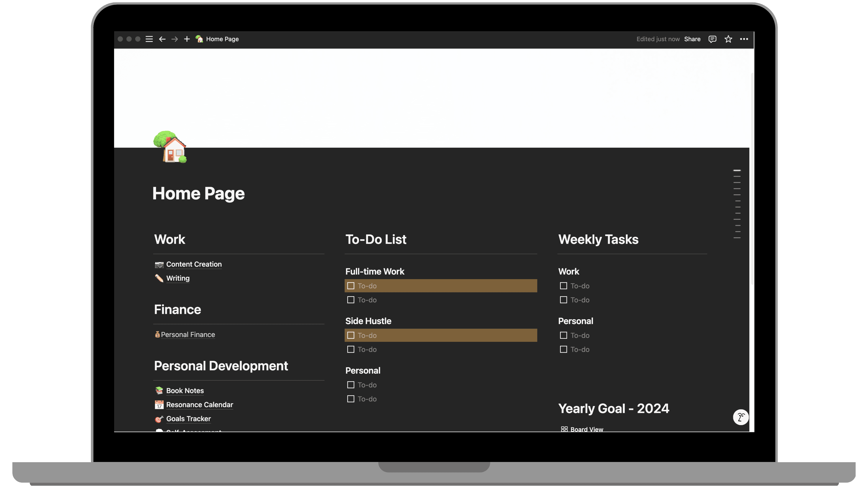Open the three-dot more options menu

coord(744,39)
